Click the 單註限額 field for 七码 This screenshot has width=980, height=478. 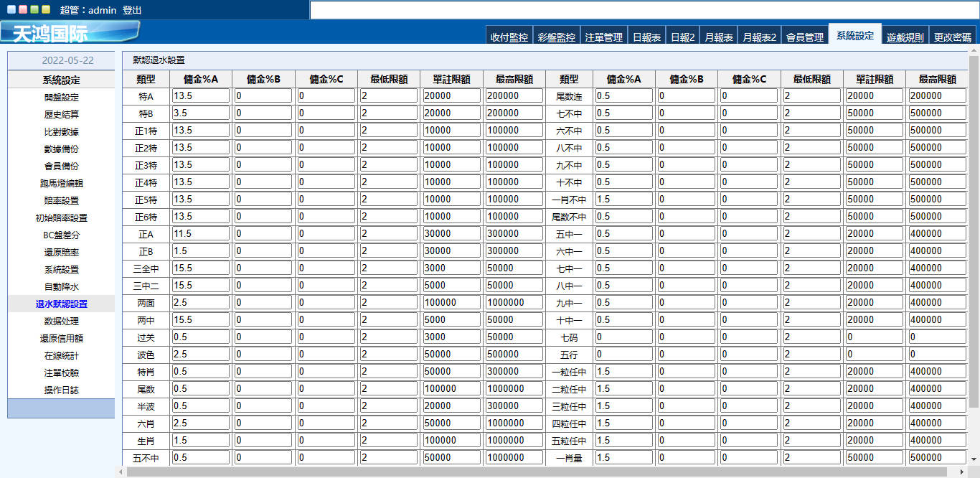875,337
